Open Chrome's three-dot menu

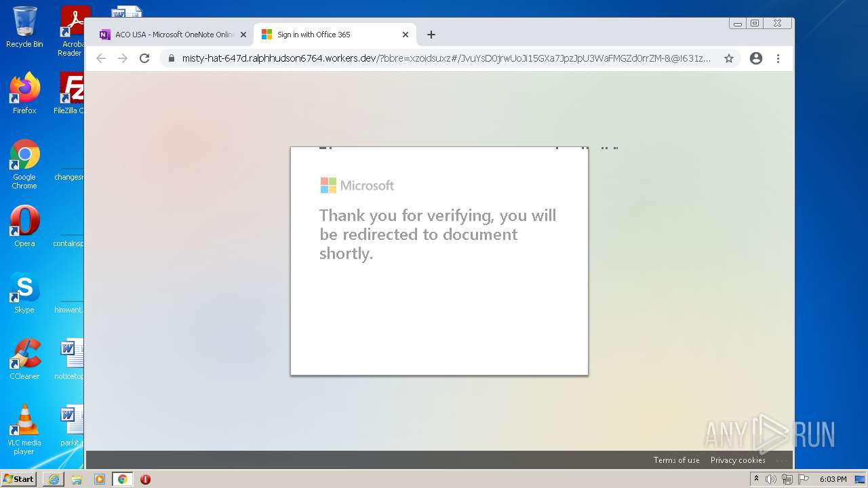coord(778,58)
